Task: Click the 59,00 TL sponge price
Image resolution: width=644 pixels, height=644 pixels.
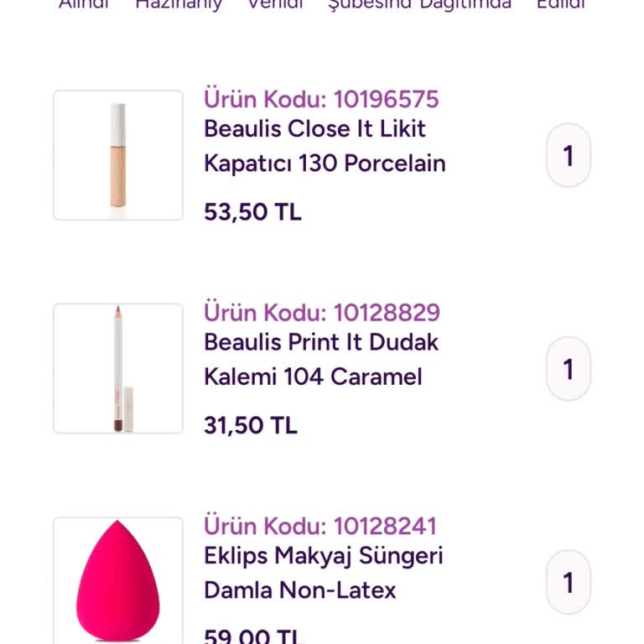Action: [252, 635]
